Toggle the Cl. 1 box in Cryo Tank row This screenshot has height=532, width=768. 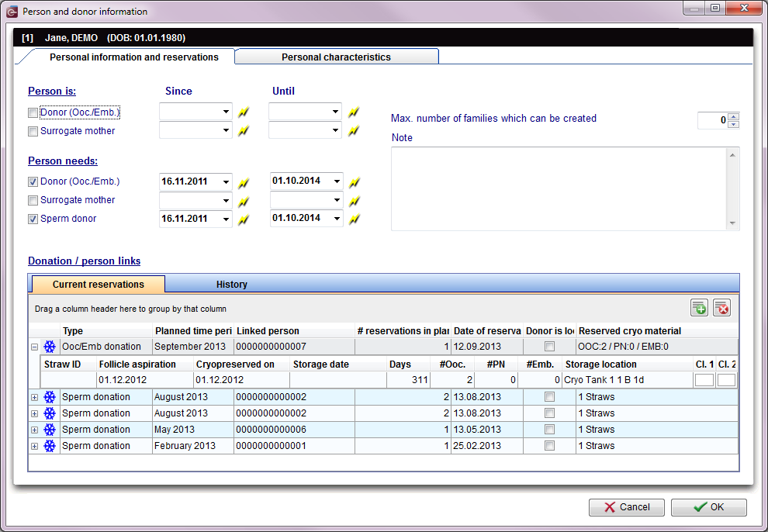pos(704,380)
